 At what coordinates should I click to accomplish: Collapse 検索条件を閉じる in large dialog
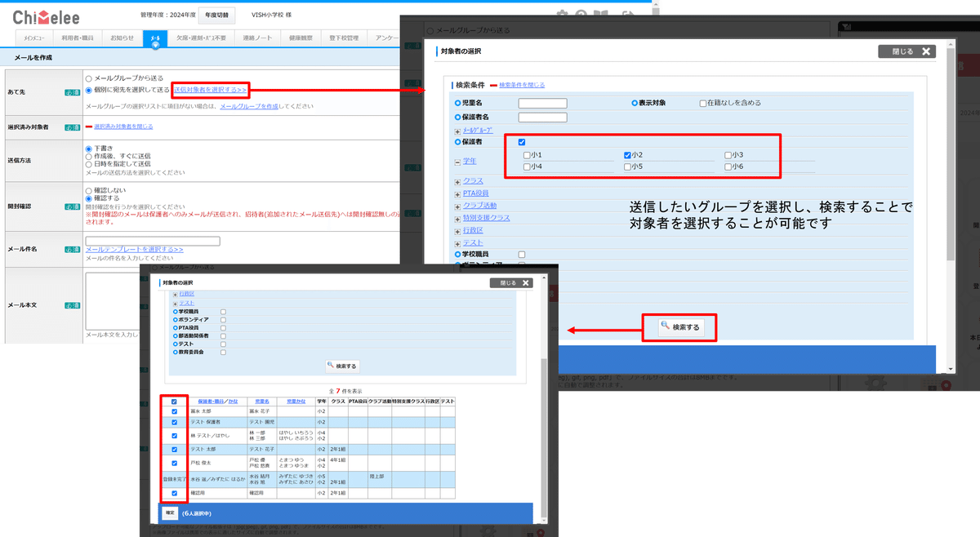coord(522,85)
